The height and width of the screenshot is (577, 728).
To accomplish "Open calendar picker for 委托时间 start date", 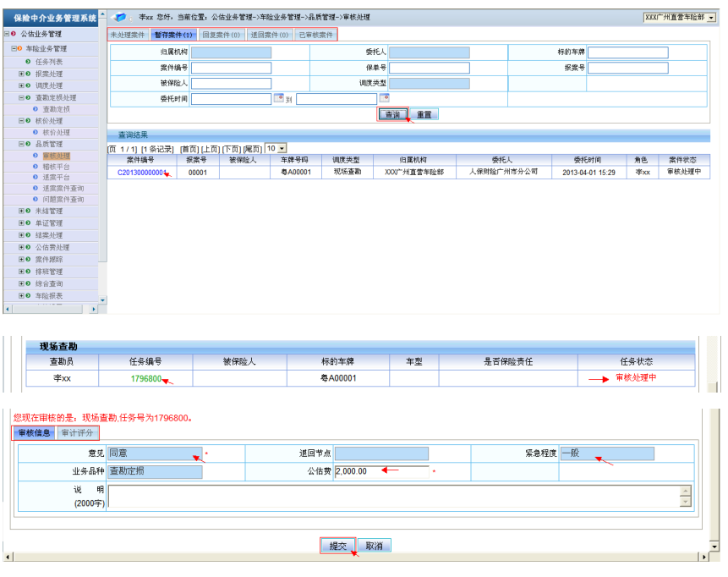I will (278, 98).
